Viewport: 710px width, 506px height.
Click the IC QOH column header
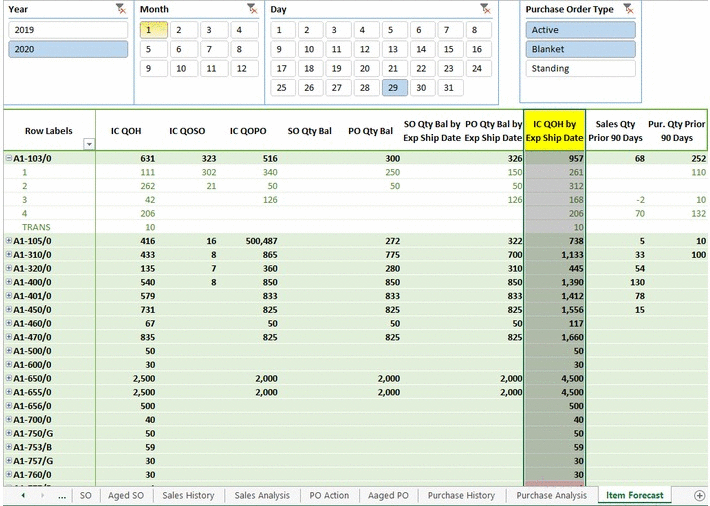point(126,130)
